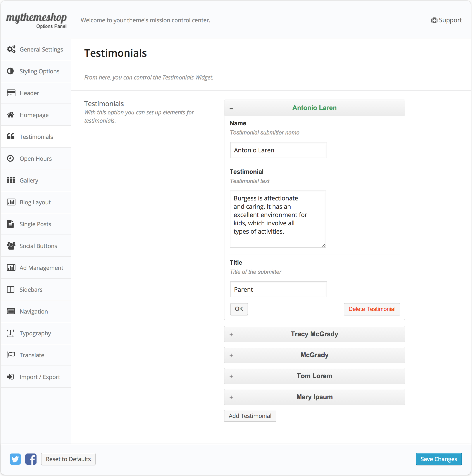Screen dimensions: 472x476
Task: Click the Facebook icon in footer
Action: [31, 459]
